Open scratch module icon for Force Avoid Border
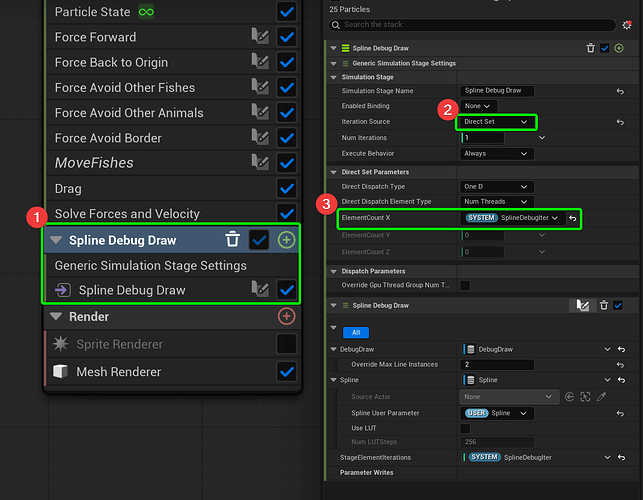The height and width of the screenshot is (500, 643). (x=260, y=137)
